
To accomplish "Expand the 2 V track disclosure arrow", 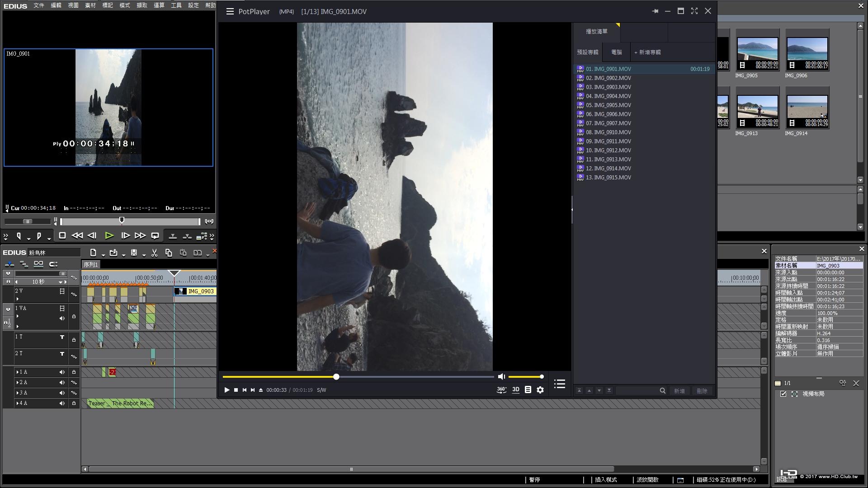I will [17, 299].
